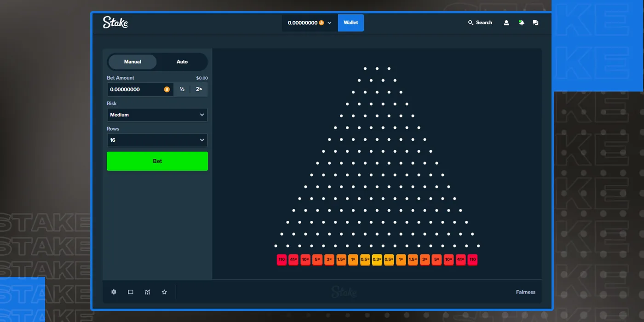Click the Bitcoin icon beside the header balance

point(322,23)
